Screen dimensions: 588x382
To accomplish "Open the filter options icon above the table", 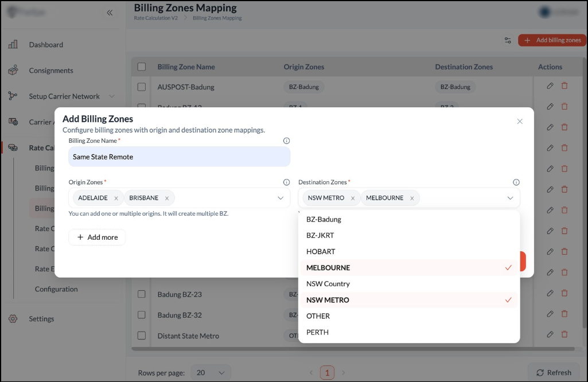I will coord(507,40).
